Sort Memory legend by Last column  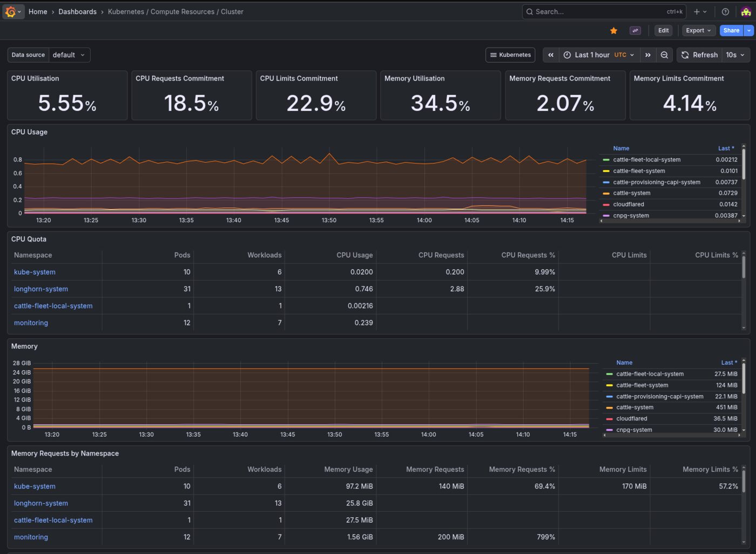click(729, 363)
